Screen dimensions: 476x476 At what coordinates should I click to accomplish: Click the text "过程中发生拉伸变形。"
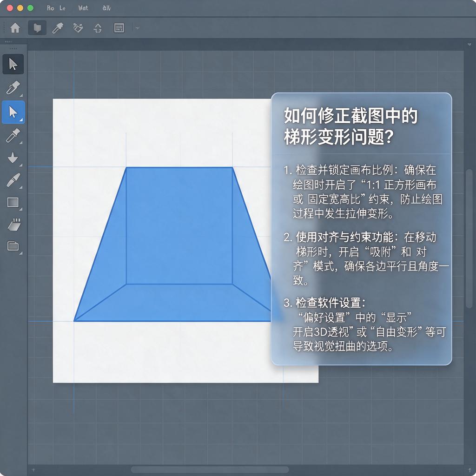coord(344,214)
